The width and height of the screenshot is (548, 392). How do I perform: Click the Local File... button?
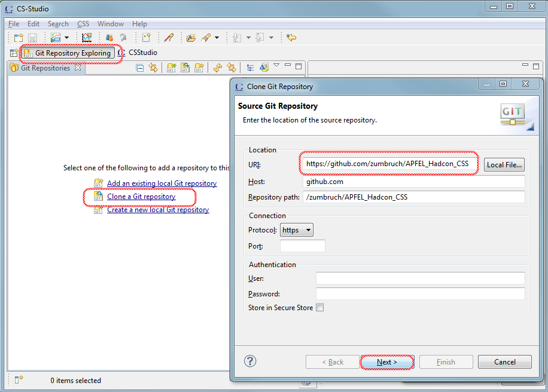pyautogui.click(x=504, y=165)
